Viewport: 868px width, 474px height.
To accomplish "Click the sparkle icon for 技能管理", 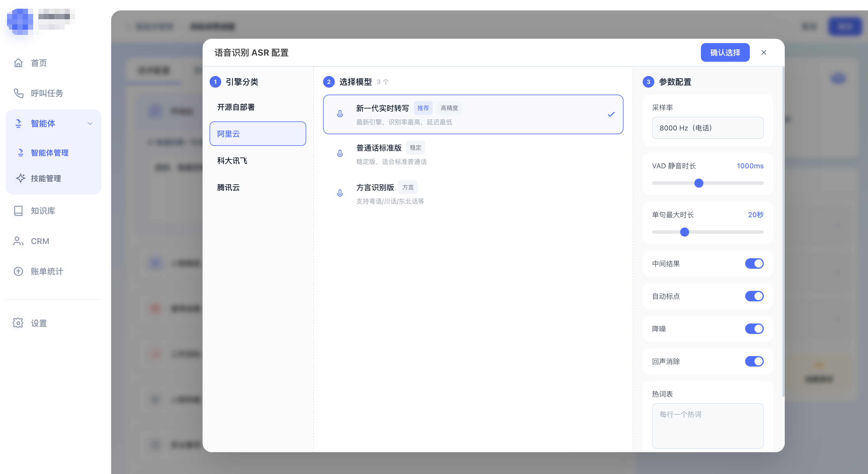I will click(x=21, y=178).
